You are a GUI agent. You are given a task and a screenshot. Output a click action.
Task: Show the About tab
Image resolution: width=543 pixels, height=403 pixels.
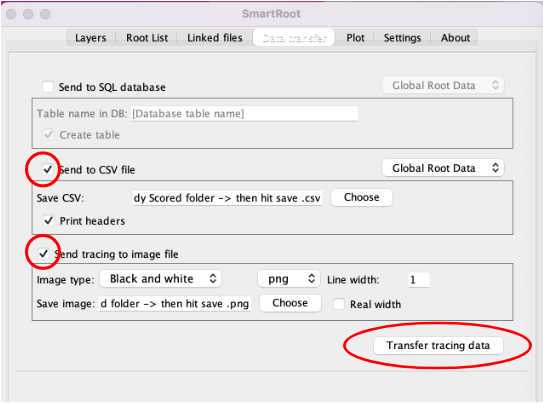coord(455,38)
